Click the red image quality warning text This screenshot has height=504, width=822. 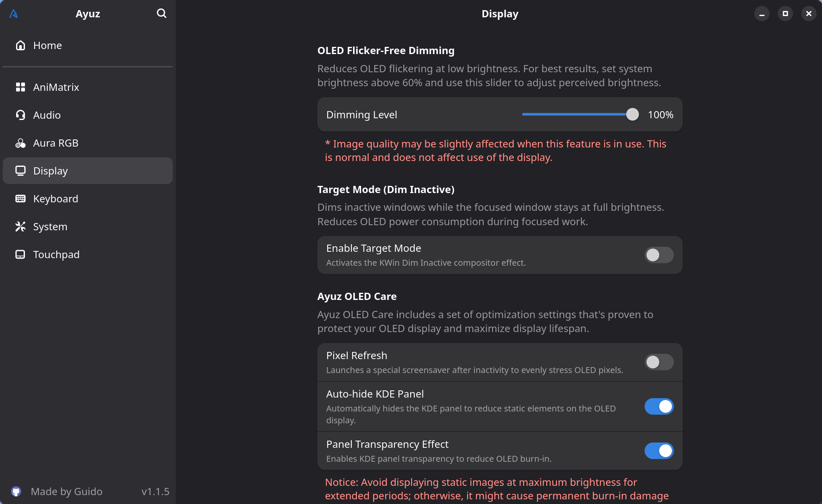tap(496, 150)
